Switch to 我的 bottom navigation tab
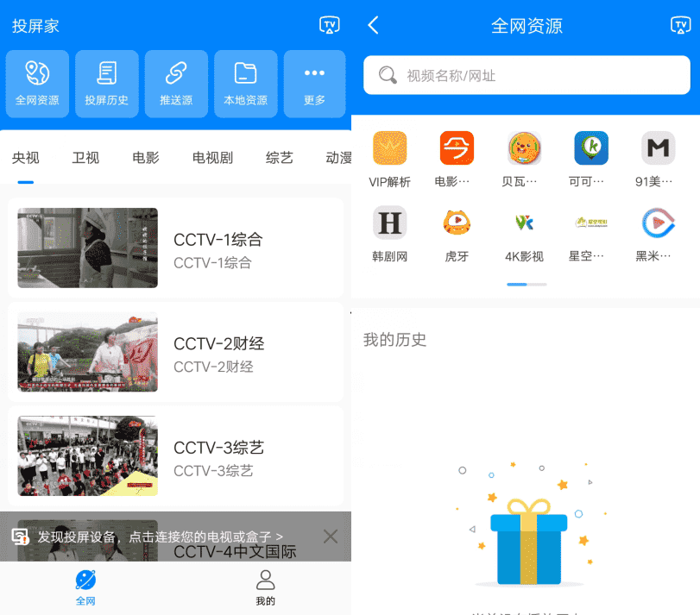This screenshot has height=615, width=700. coord(265,587)
